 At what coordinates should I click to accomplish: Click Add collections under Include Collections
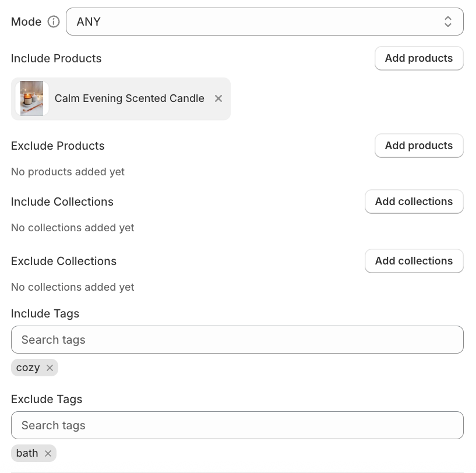414,202
